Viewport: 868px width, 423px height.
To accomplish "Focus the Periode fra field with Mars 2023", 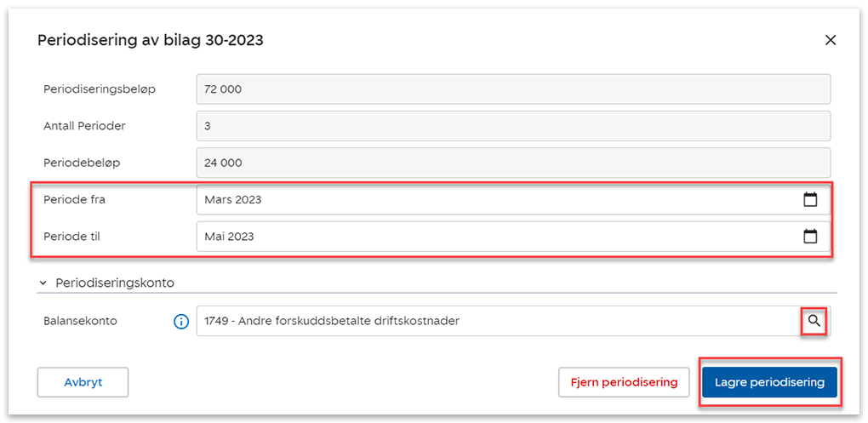I will 494,200.
